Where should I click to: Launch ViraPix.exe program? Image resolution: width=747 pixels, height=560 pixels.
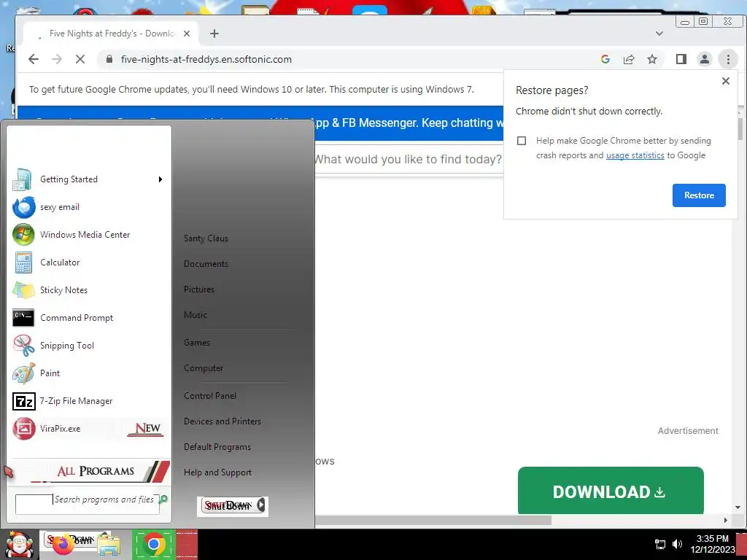click(88, 429)
